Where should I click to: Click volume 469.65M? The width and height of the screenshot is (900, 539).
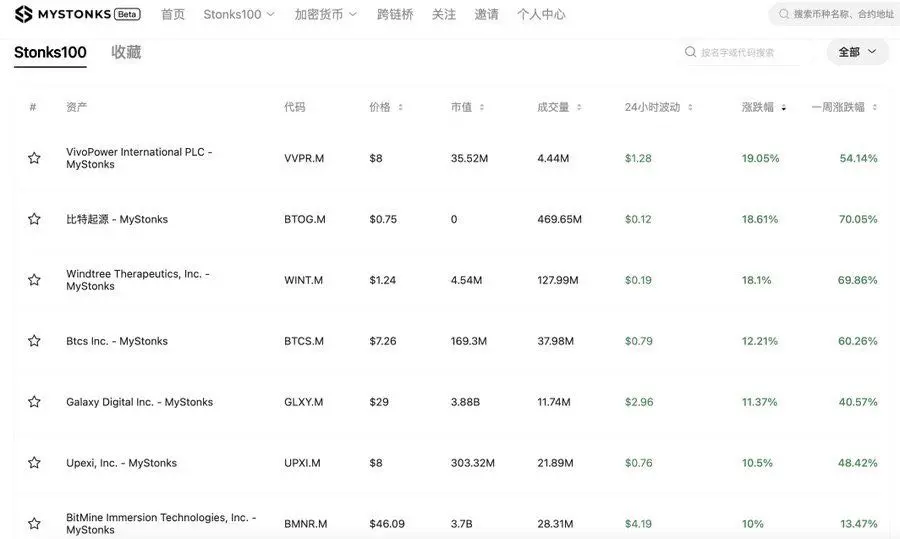[560, 219]
